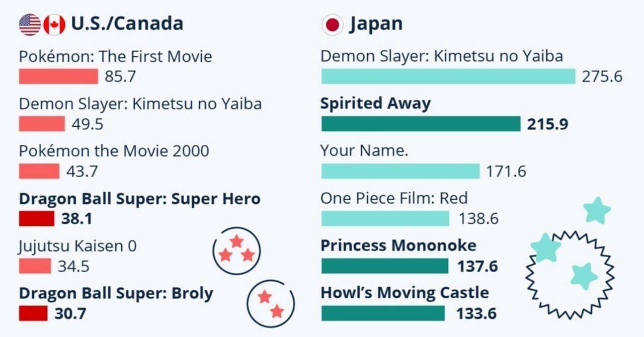Click the three-star dragon ball icon
Viewport: 644px width, 337px height.
click(236, 250)
